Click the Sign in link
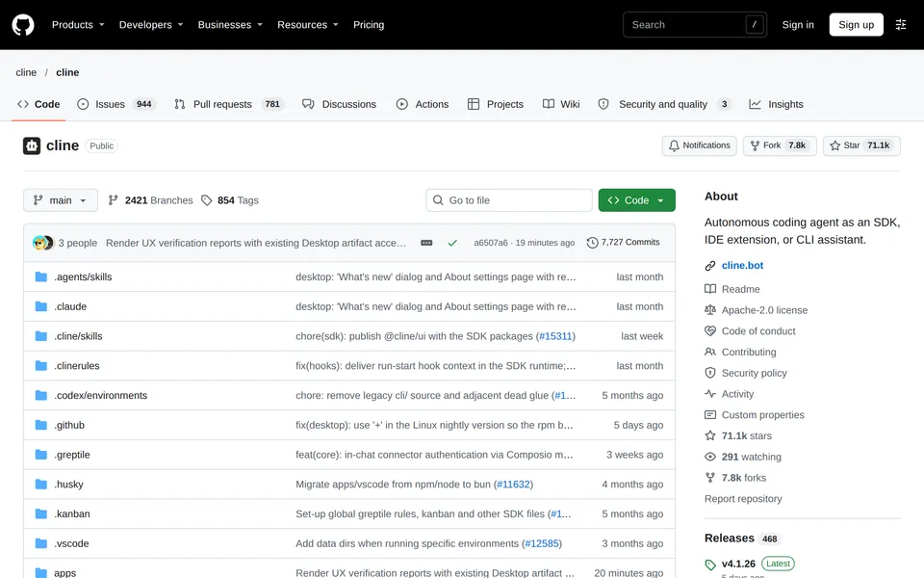924x578 pixels. (x=798, y=25)
